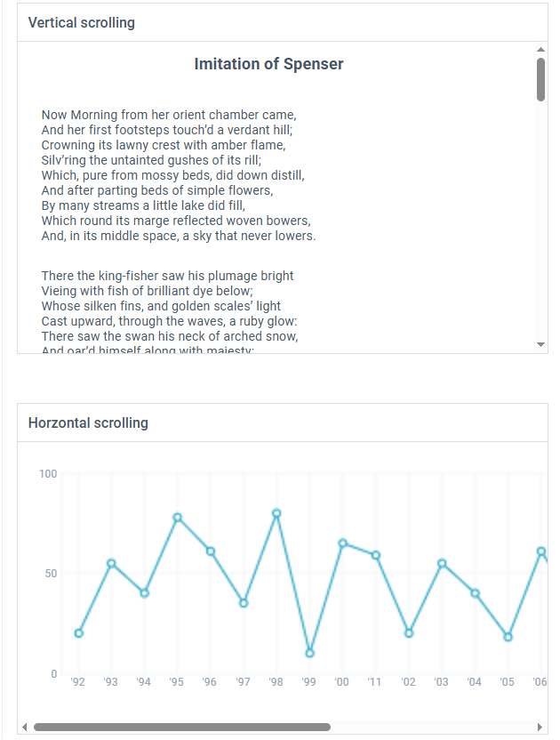This screenshot has width=560, height=740.
Task: Click the empty horizontal scrollbar track area
Action: pos(432,727)
